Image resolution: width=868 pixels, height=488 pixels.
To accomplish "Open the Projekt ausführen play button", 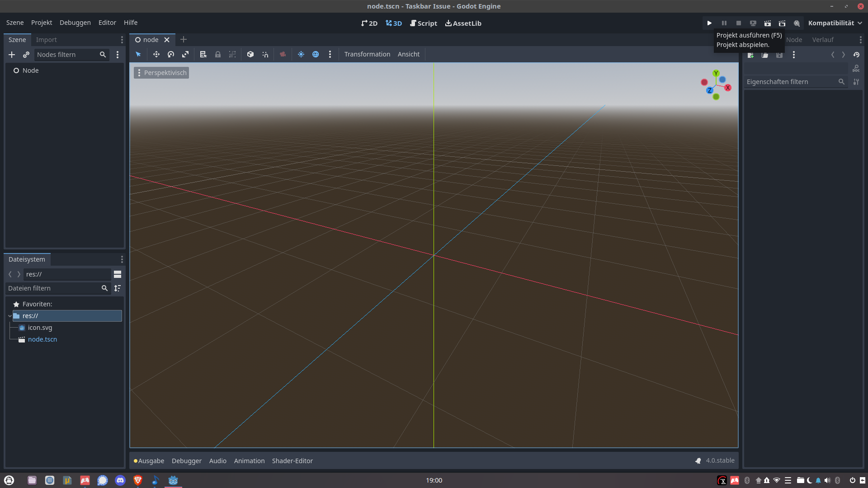I will (x=709, y=23).
